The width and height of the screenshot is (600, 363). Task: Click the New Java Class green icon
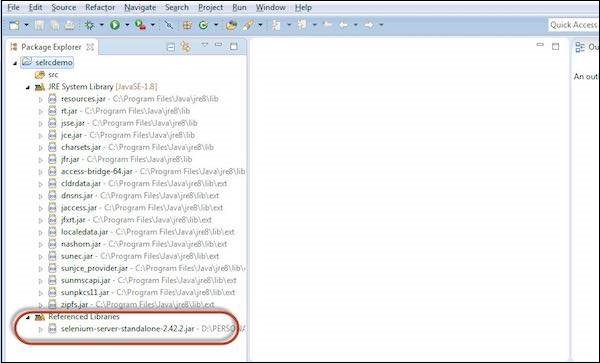click(x=204, y=25)
